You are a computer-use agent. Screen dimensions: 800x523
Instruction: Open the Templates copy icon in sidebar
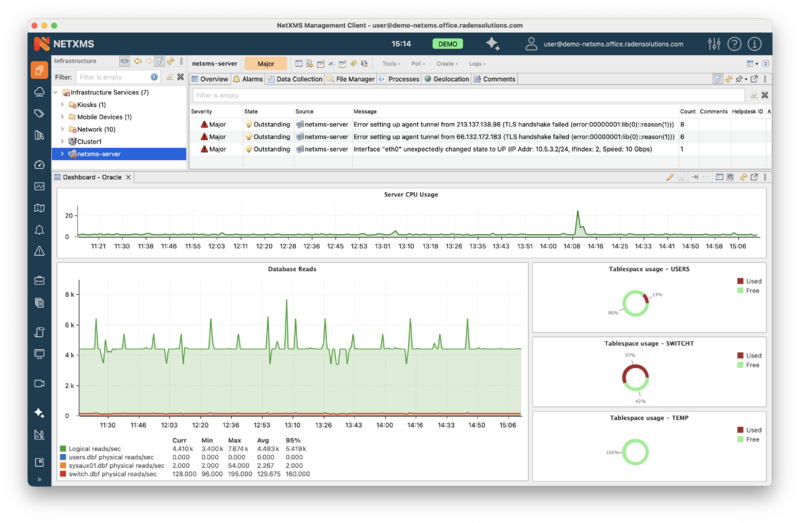pyautogui.click(x=39, y=303)
